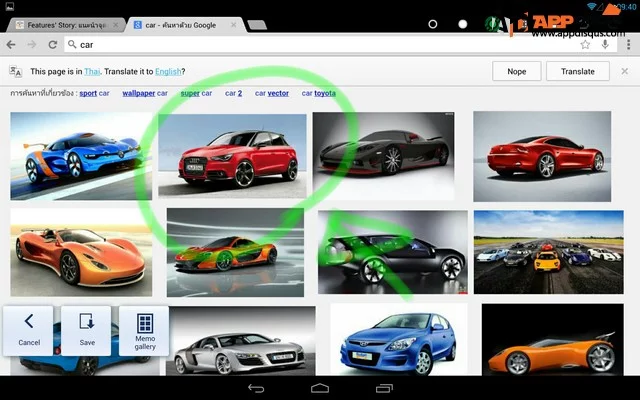Open the orange roadster concept image
640x400 pixels.
tap(81, 252)
